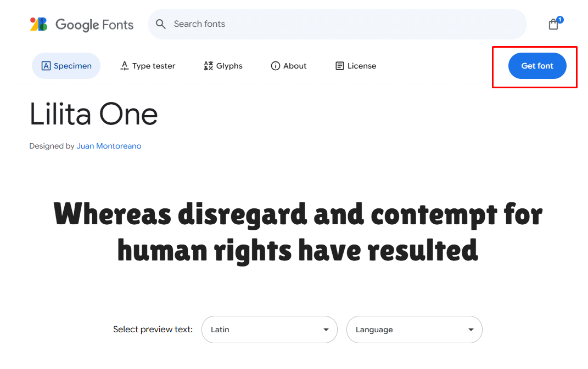The image size is (588, 369).
Task: Click the 'Designed by' text
Action: 52,146
